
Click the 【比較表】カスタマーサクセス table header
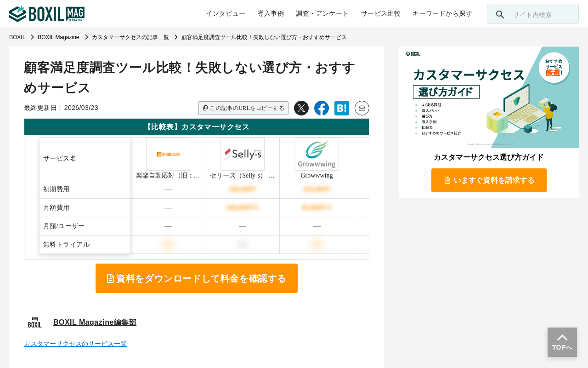point(197,127)
